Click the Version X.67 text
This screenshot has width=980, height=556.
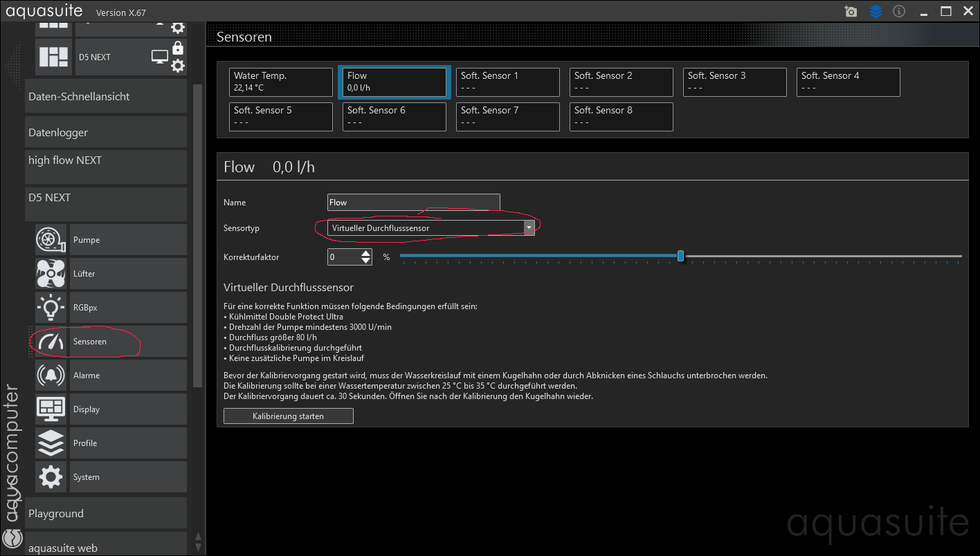pyautogui.click(x=121, y=13)
